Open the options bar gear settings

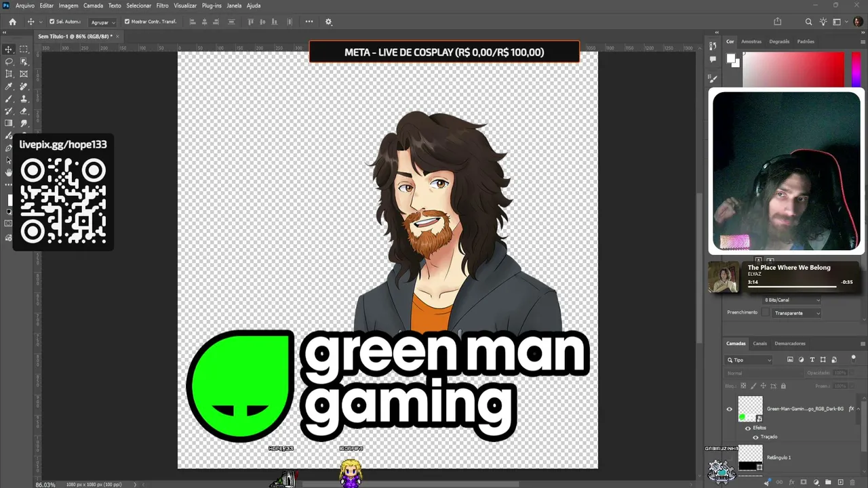[x=329, y=22]
